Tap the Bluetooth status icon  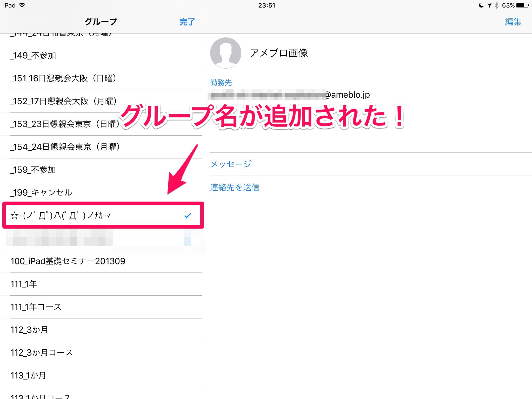click(x=497, y=5)
